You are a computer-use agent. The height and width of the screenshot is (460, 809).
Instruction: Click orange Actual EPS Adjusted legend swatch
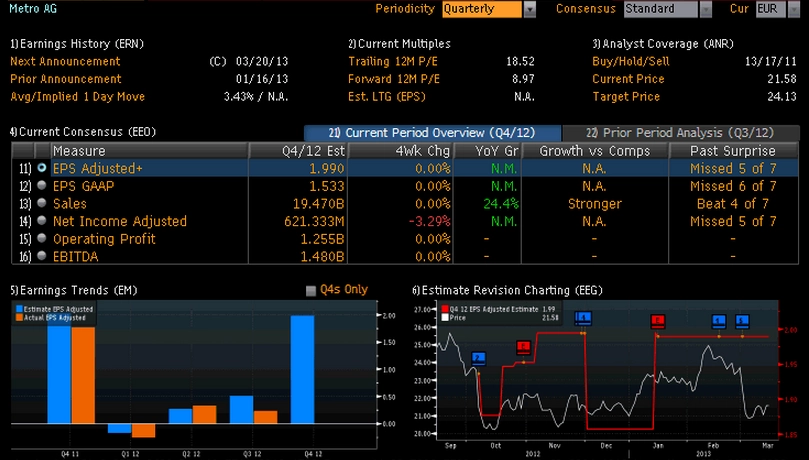(x=19, y=318)
